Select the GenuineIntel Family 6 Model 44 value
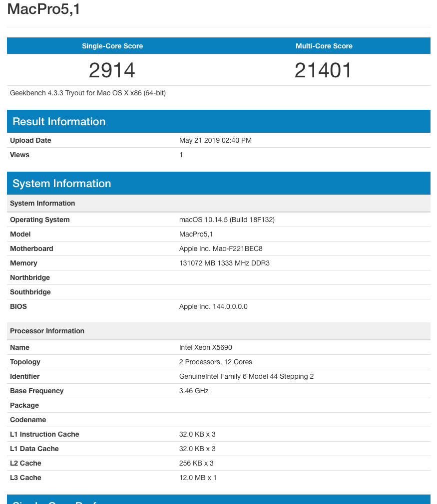 (247, 376)
